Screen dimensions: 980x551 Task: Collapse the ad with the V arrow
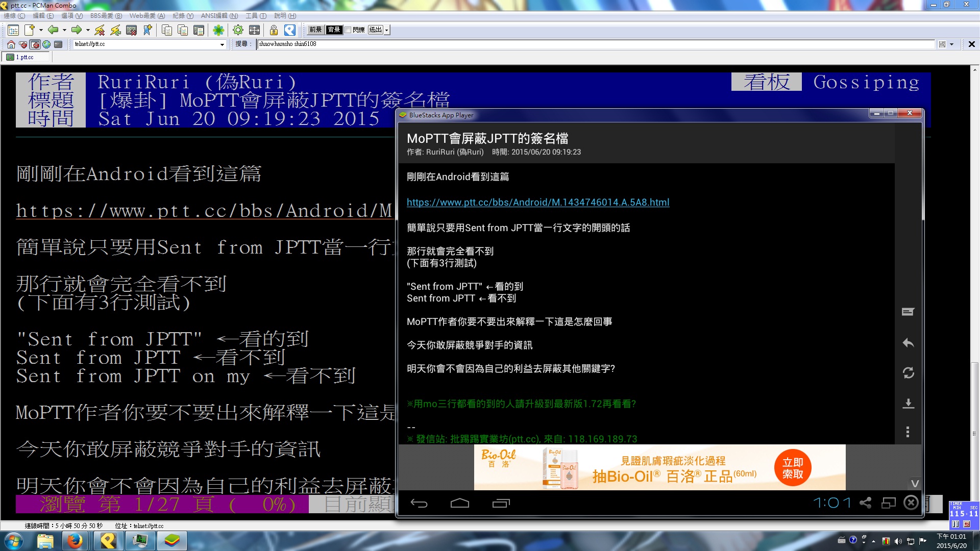pyautogui.click(x=915, y=483)
